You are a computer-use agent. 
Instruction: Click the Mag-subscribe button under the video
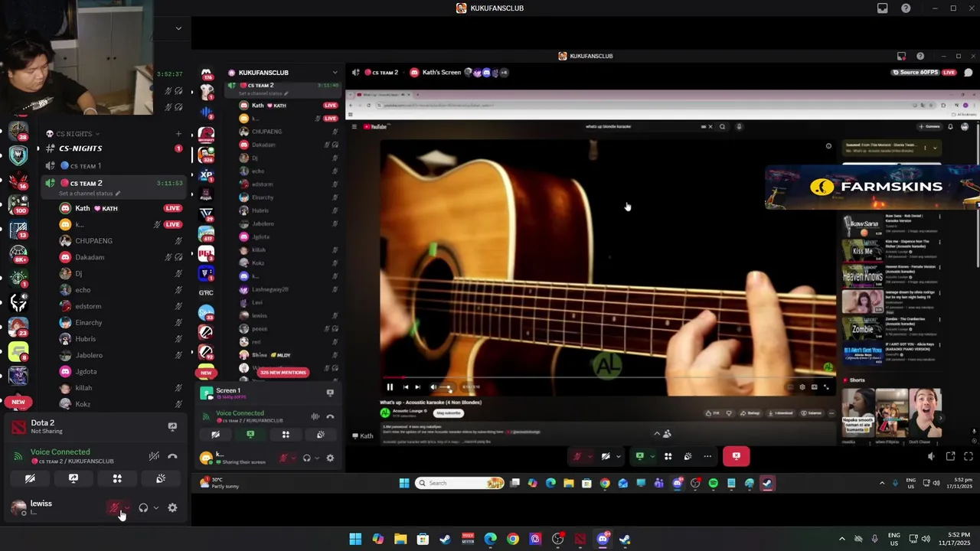click(x=449, y=413)
